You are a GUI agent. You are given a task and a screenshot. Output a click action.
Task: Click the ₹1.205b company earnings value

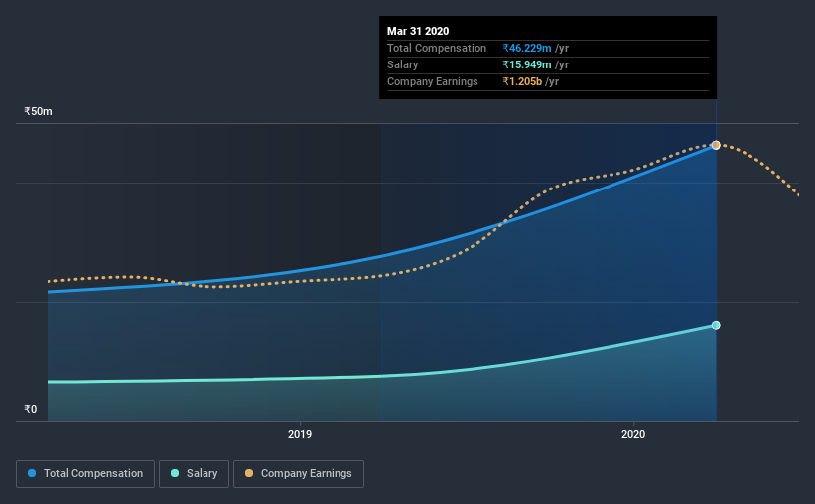[x=522, y=81]
